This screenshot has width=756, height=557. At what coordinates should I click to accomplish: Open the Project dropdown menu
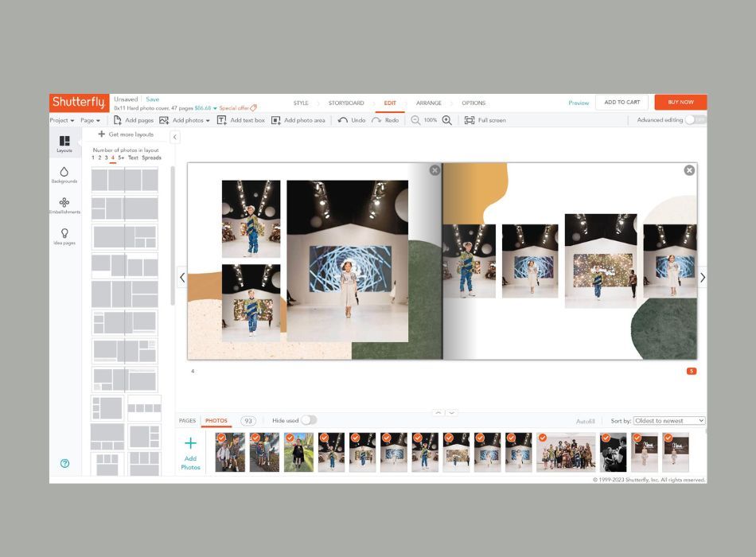(x=62, y=120)
